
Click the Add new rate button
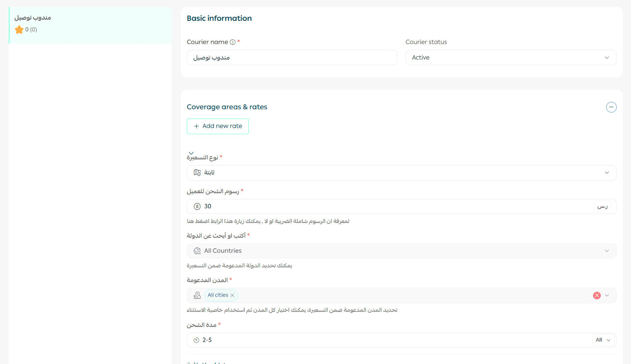tap(218, 126)
